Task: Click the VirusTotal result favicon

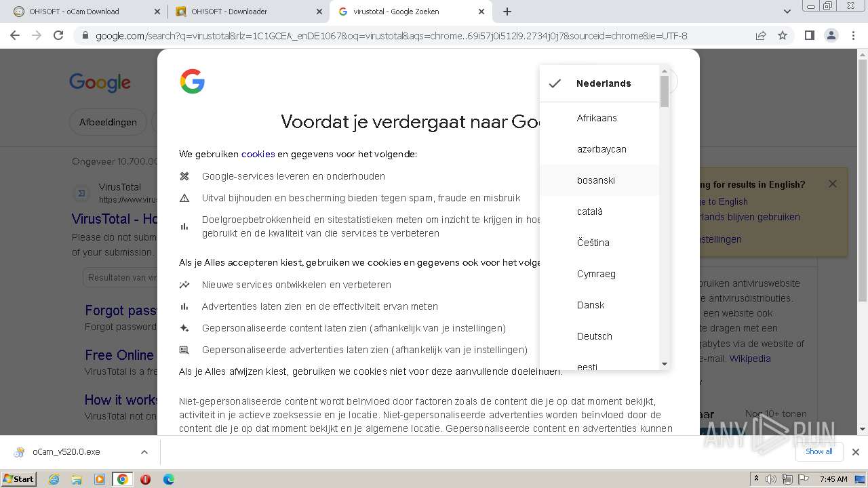Action: tap(81, 193)
